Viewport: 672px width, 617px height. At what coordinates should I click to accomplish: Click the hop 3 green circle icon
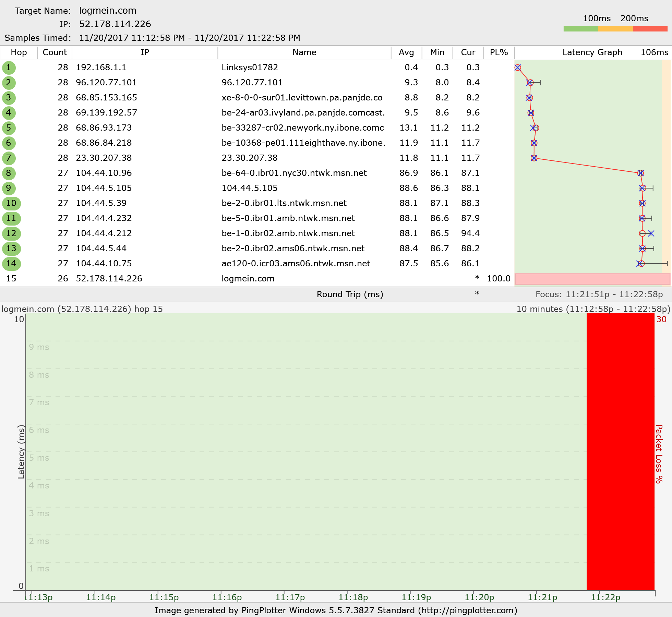pos(9,98)
